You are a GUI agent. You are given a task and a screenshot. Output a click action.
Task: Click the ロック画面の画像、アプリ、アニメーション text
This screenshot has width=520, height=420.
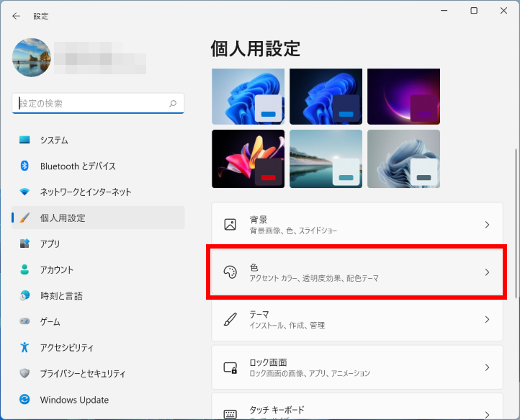tap(310, 373)
